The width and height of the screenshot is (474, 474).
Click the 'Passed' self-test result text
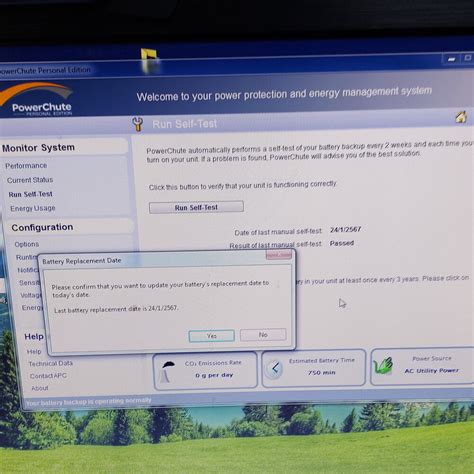point(342,243)
